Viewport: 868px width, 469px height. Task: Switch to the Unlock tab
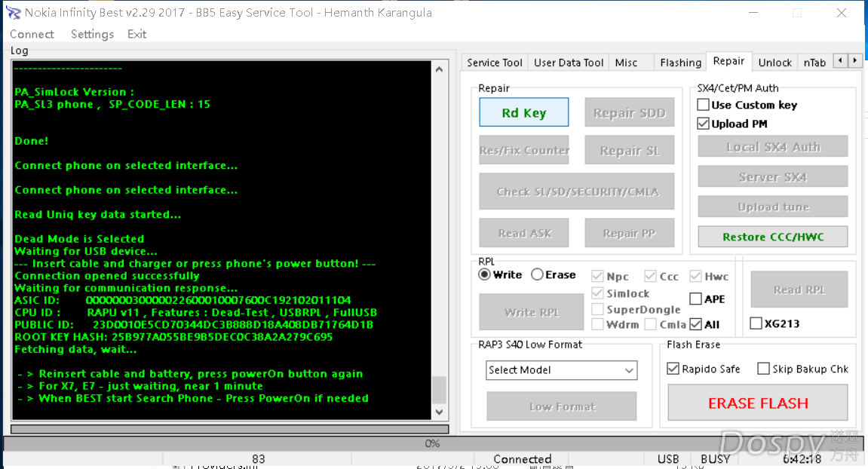point(775,63)
